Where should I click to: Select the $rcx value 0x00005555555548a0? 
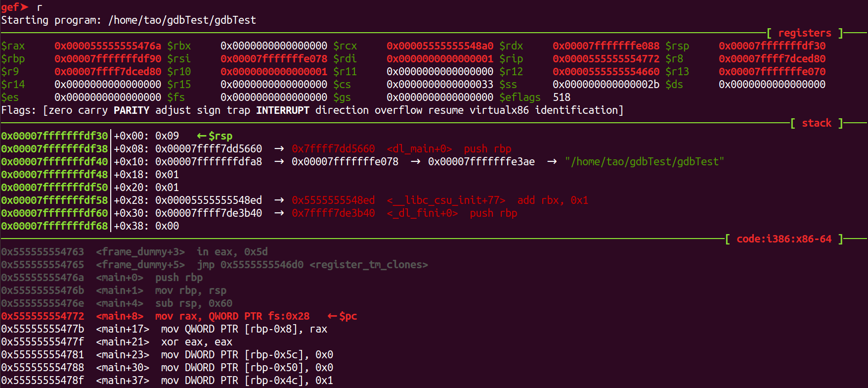click(x=440, y=46)
